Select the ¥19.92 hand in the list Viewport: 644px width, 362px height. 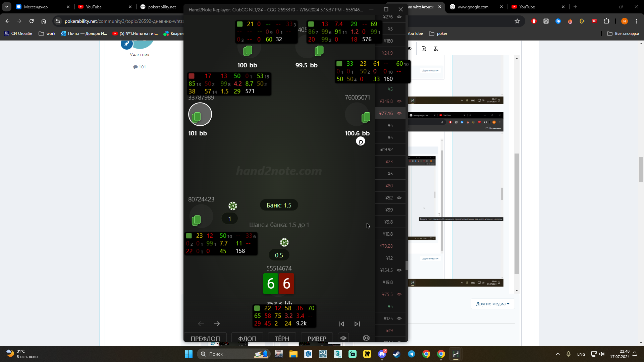[x=390, y=149]
